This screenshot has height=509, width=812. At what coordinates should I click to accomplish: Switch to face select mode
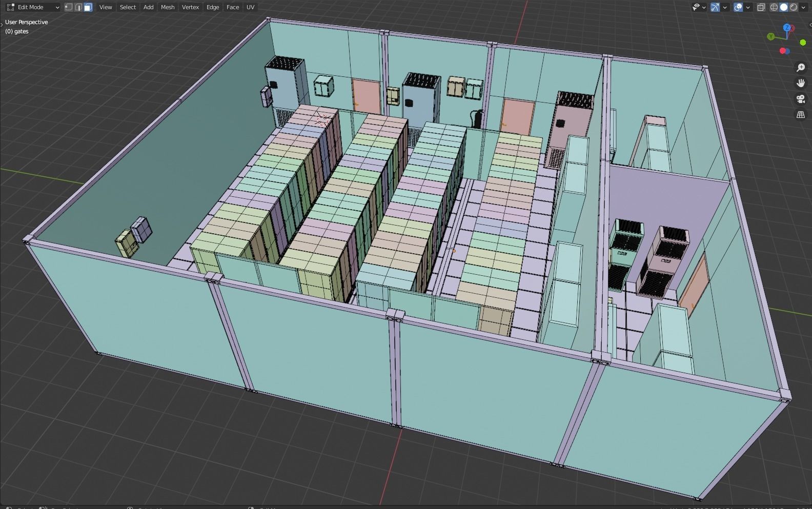88,7
